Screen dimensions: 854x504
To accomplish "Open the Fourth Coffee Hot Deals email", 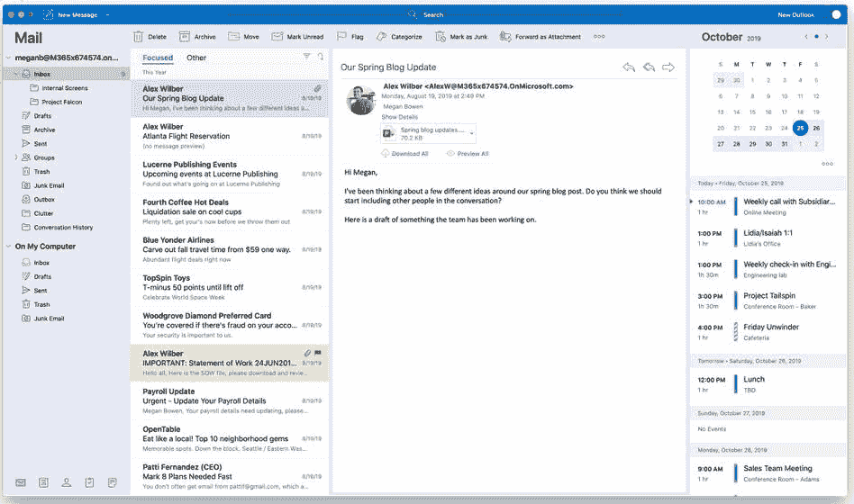I will (230, 211).
